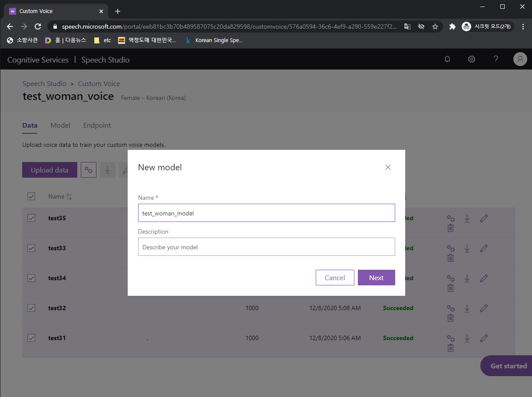Click the help question mark icon
The height and width of the screenshot is (397, 532).
click(496, 59)
